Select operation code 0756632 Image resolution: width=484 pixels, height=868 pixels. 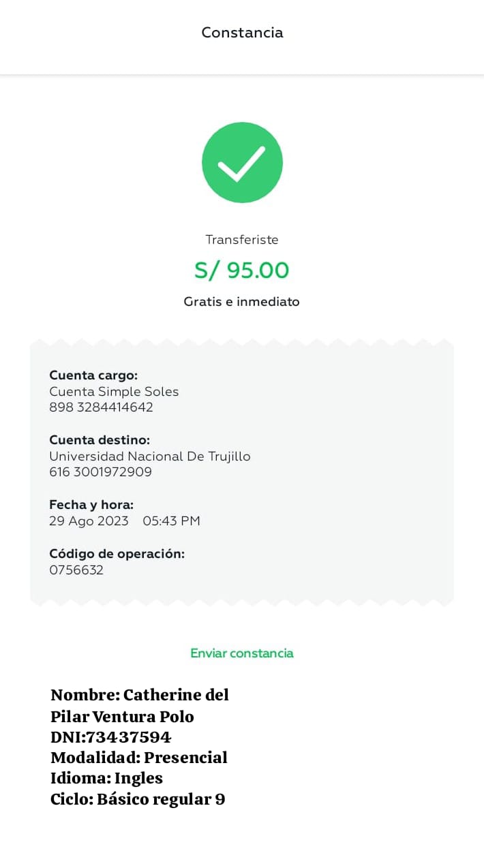[76, 570]
